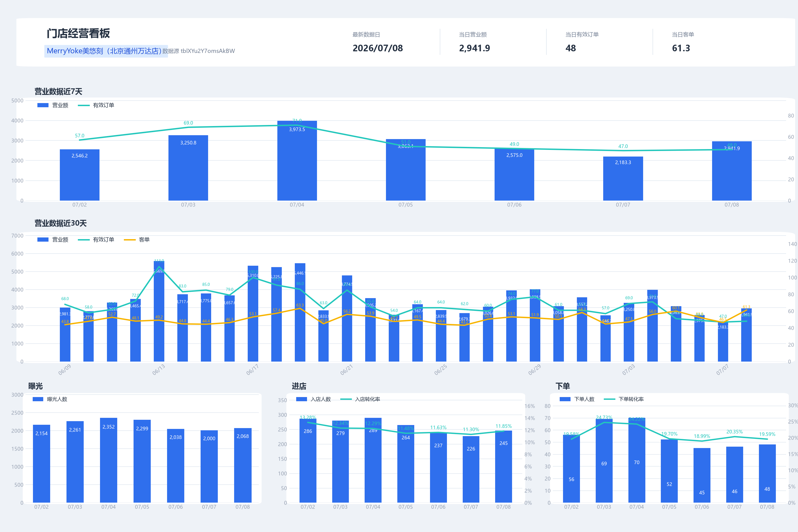Click the 06/13 peak bar in 30-day chart
The height and width of the screenshot is (532, 798).
(159, 311)
